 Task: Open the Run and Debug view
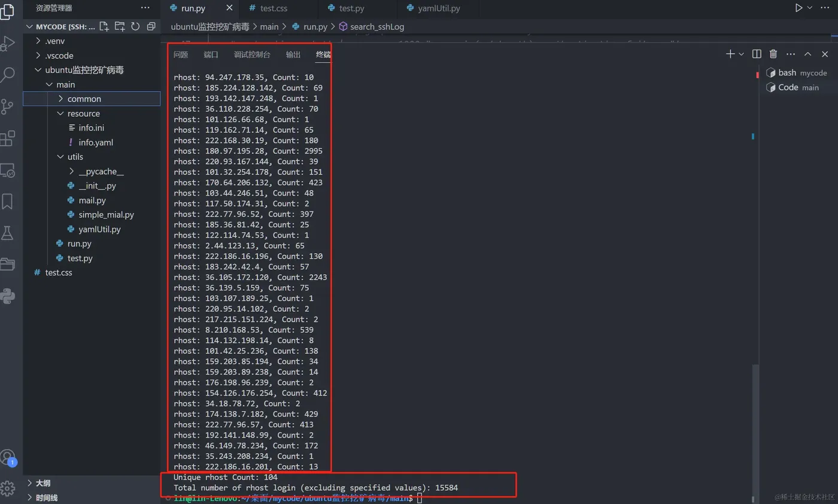7,43
